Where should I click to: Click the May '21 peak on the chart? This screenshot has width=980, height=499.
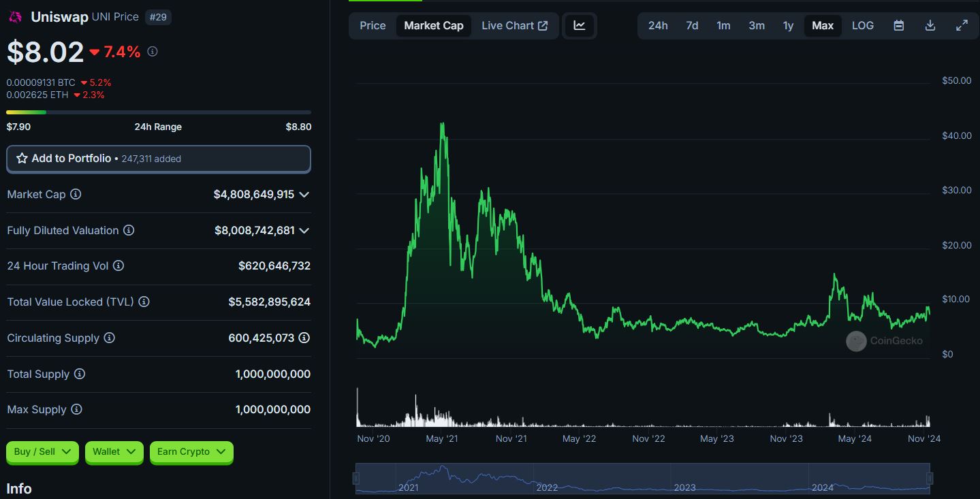click(443, 125)
